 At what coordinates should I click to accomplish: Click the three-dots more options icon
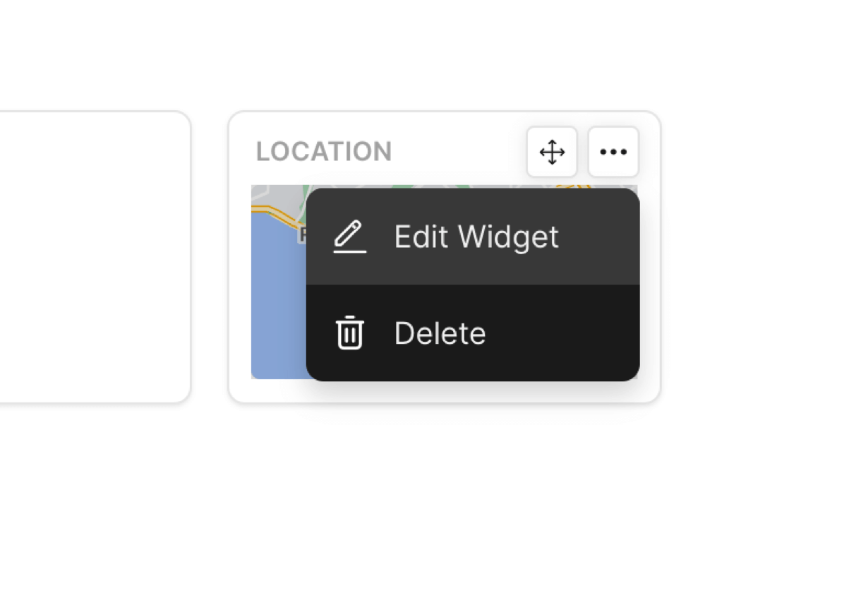point(613,152)
